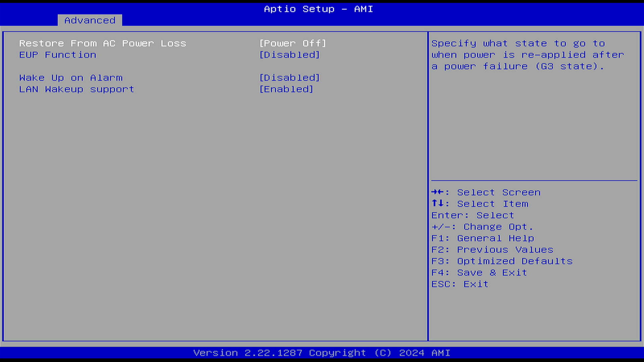Open the Power Off value dropdown

(x=292, y=43)
